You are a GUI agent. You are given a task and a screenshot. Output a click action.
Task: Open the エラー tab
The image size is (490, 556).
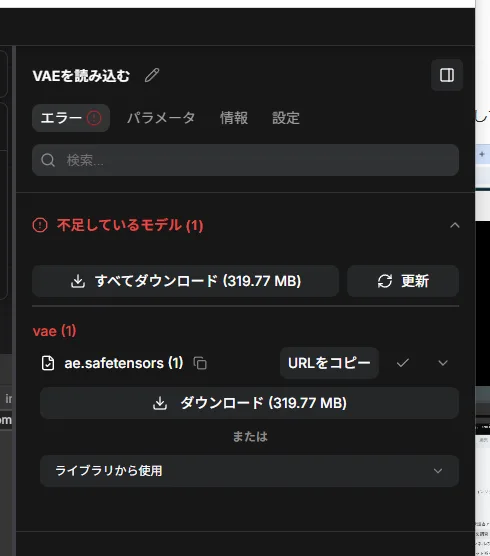pyautogui.click(x=71, y=118)
